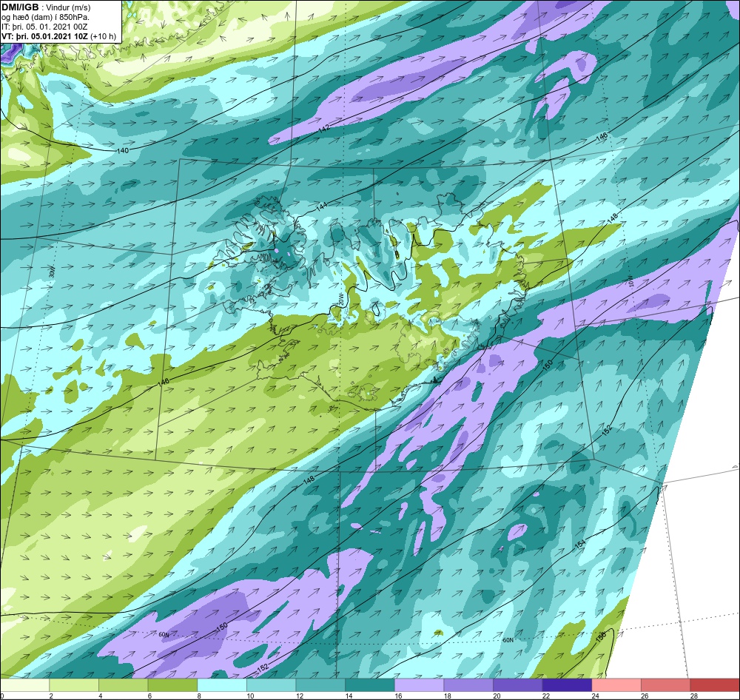Select the 14–16 m/s dark teal legend swatch
This screenshot has width=740, height=700.
point(369,685)
